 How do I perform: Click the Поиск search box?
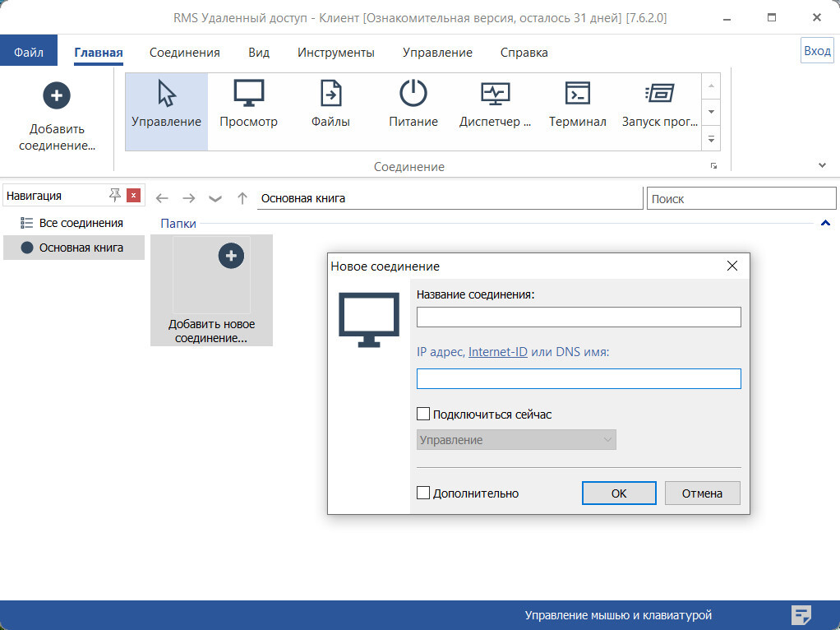pos(741,198)
